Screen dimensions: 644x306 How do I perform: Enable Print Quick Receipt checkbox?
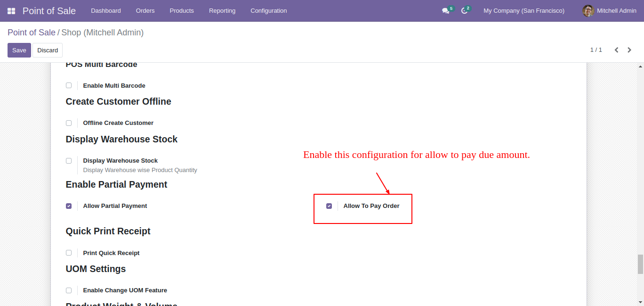point(69,253)
